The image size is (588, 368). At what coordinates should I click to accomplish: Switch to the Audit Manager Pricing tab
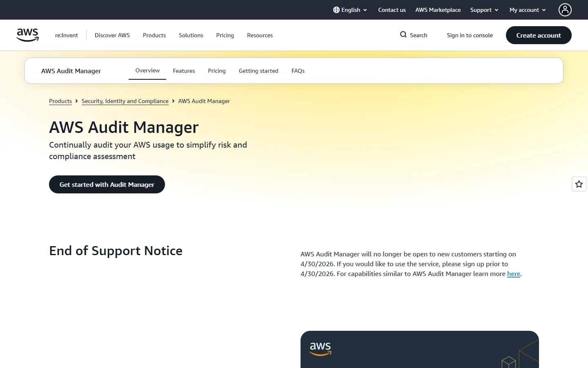point(217,71)
